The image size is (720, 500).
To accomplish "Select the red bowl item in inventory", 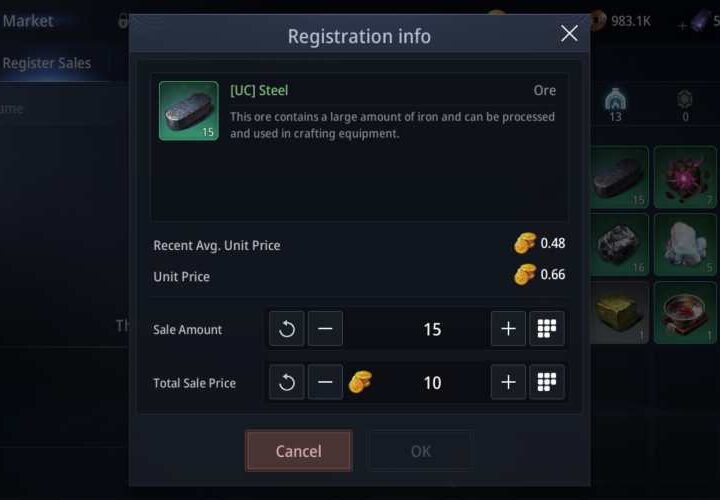I will pos(685,312).
